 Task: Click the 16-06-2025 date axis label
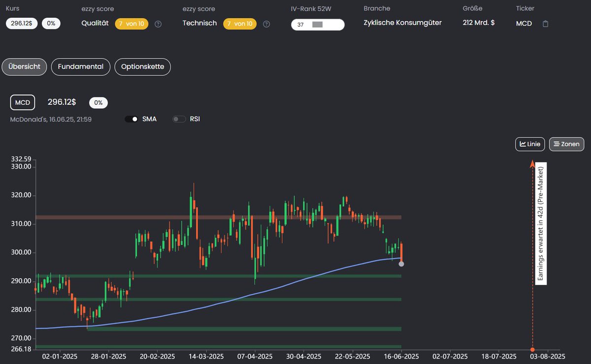tap(402, 357)
